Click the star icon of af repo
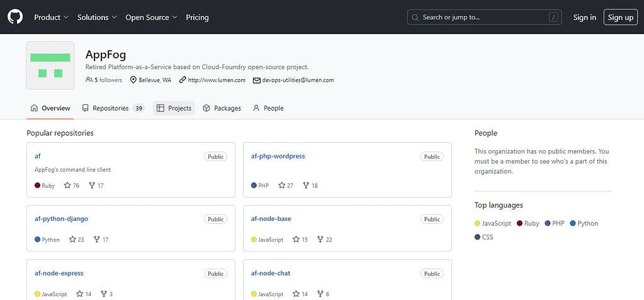This screenshot has height=300, width=644. 67,186
